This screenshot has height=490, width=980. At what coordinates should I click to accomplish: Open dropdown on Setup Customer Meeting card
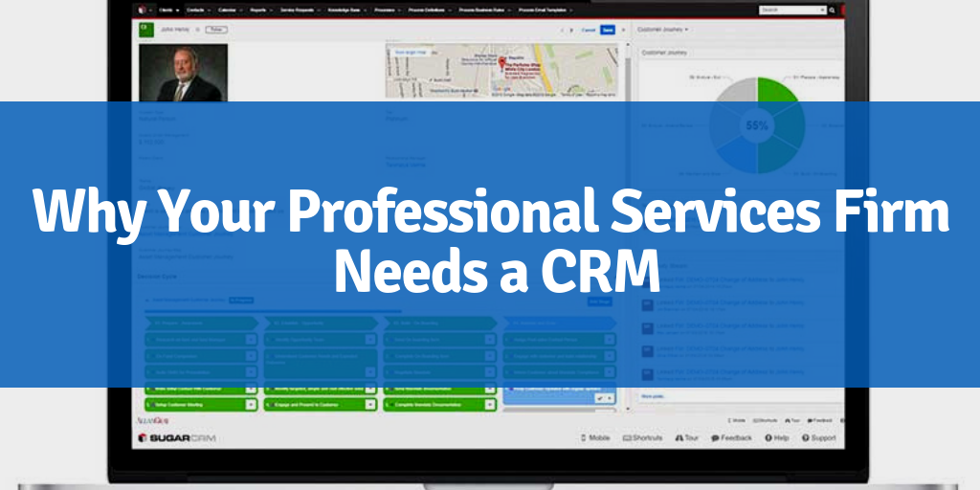(251, 405)
